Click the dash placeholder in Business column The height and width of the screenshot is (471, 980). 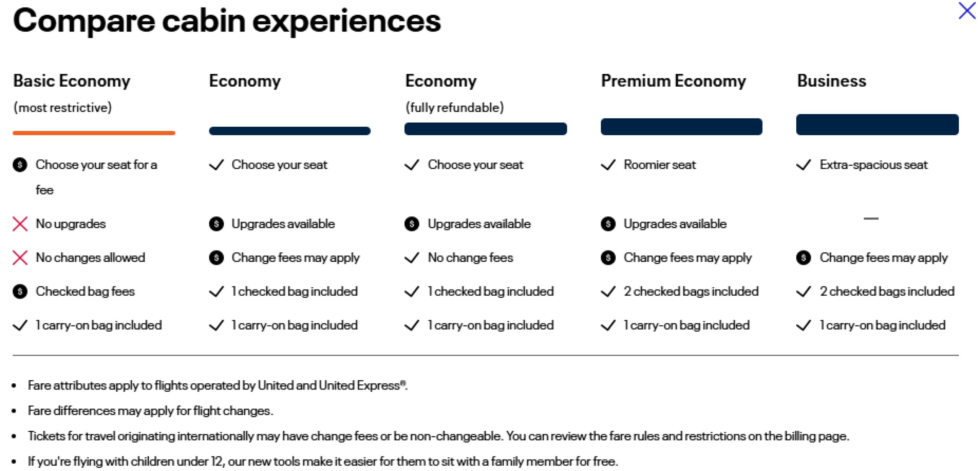click(871, 219)
